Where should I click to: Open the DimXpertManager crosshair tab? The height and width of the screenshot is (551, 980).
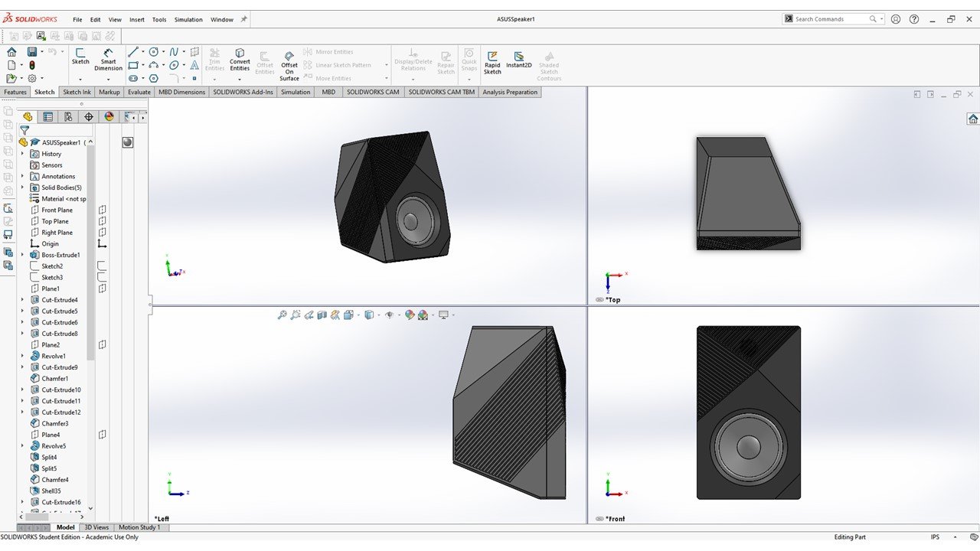coord(89,117)
